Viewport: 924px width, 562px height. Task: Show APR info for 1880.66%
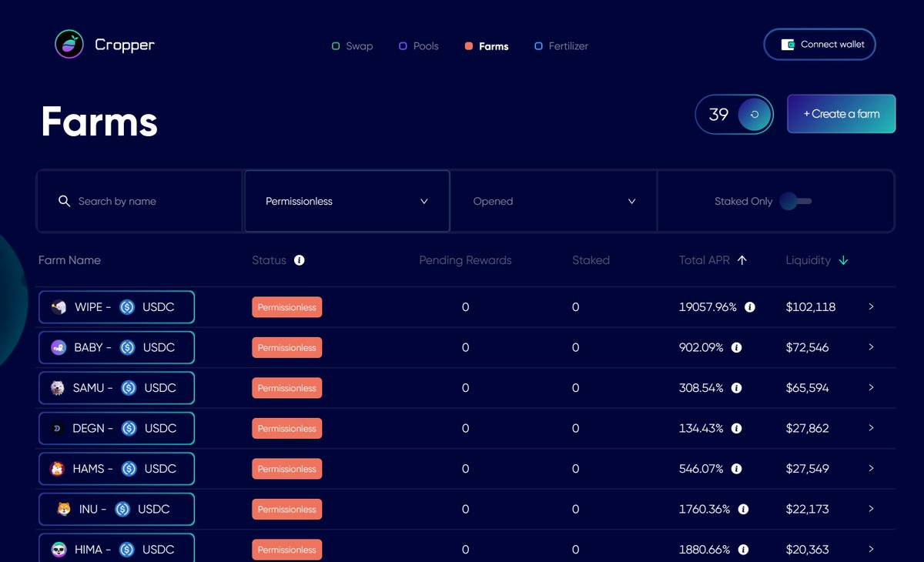pos(743,550)
